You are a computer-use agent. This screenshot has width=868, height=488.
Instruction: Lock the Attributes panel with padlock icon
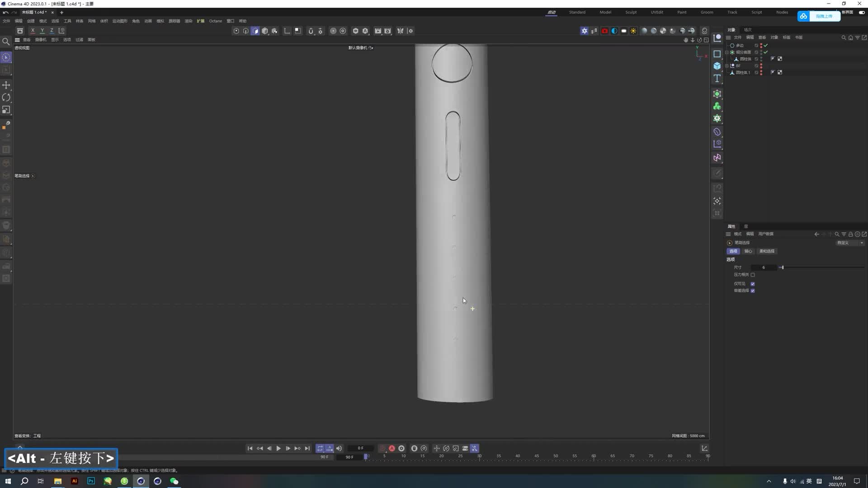point(850,234)
